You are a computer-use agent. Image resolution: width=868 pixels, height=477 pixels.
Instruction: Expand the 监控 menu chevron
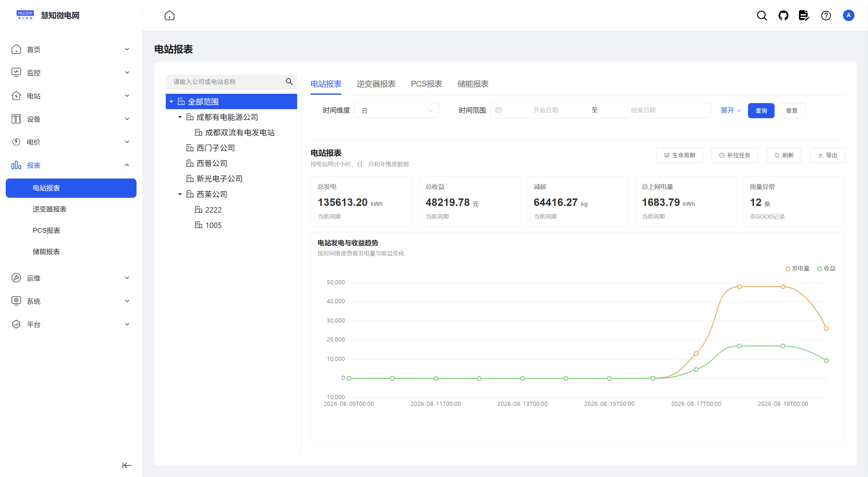click(127, 72)
